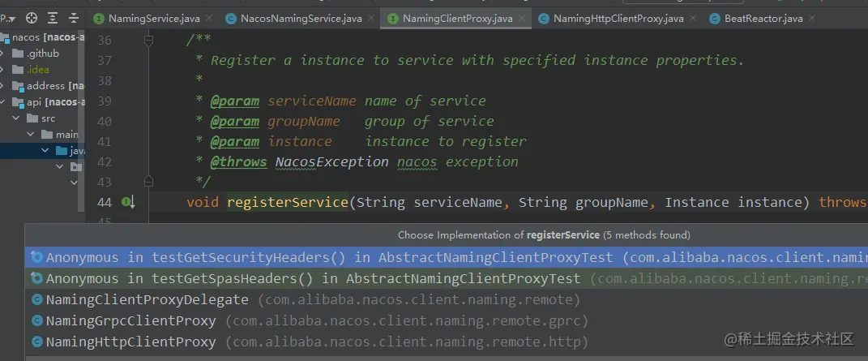Close the NamingHttpClientProxy.java tab
Viewport: 868px width, 361px height.
point(692,19)
